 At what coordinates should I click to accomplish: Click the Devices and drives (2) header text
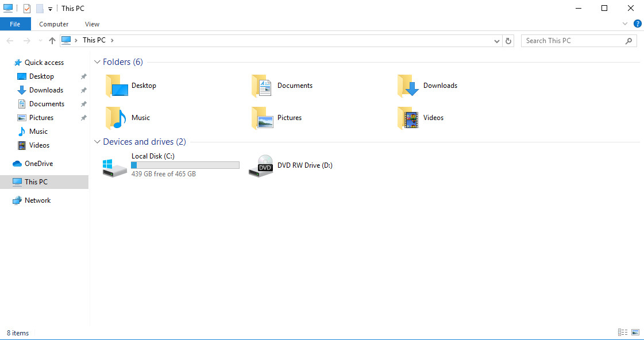tap(145, 142)
